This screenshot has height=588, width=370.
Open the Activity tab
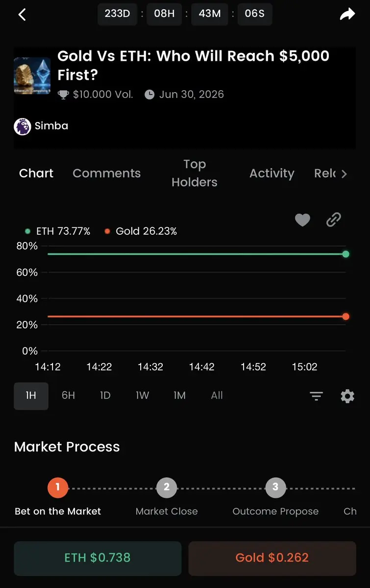pyautogui.click(x=271, y=173)
